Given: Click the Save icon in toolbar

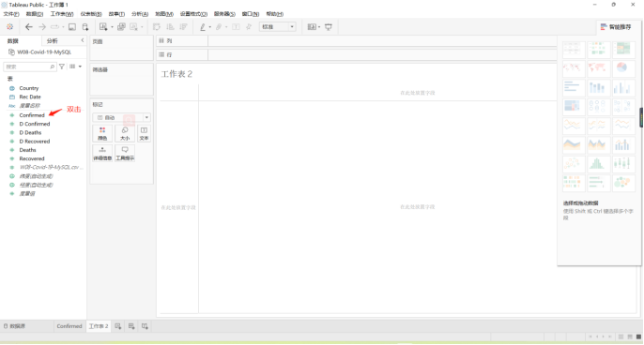Looking at the screenshot, I should tap(72, 27).
